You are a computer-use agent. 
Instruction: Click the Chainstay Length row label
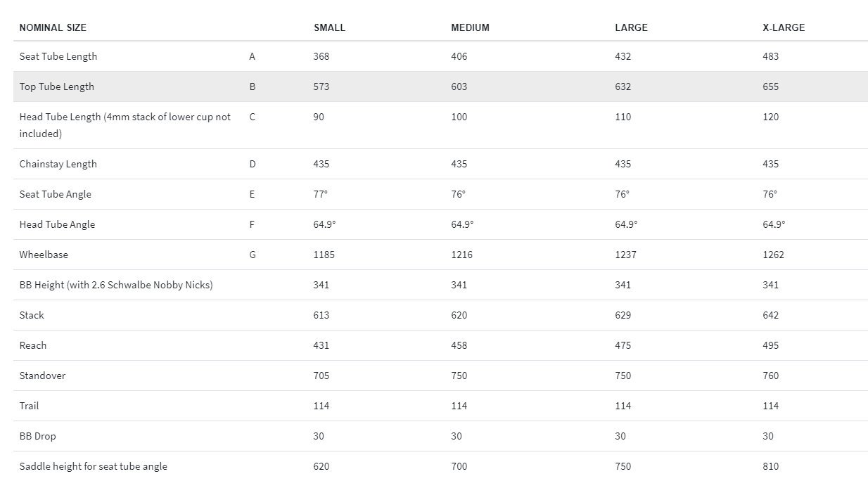(58, 164)
